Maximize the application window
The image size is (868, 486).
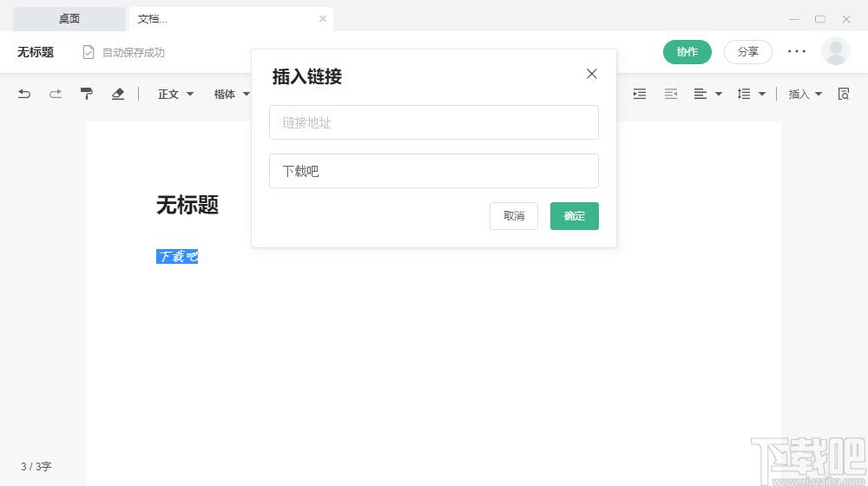pos(820,19)
